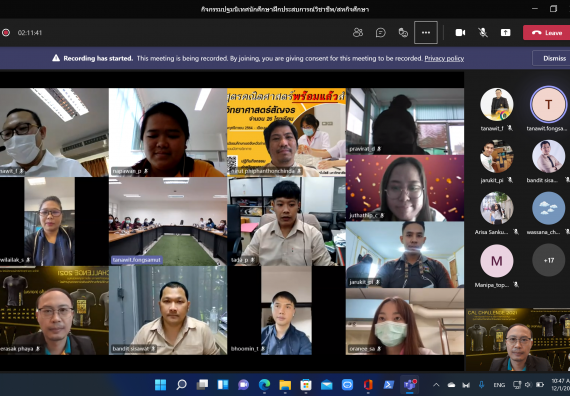The width and height of the screenshot is (570, 396).
Task: Click "Recording has started." banner text
Action: [98, 58]
